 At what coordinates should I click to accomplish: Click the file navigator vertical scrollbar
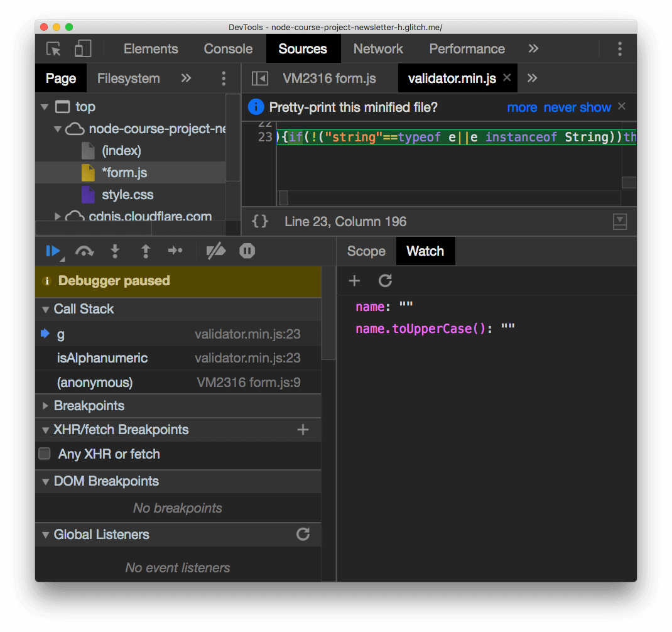233,137
